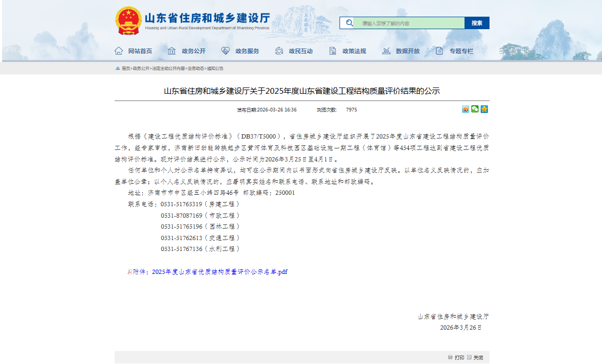Click the 关闭 close-page icon
Viewport: 602px width, 364px height.
click(x=470, y=358)
